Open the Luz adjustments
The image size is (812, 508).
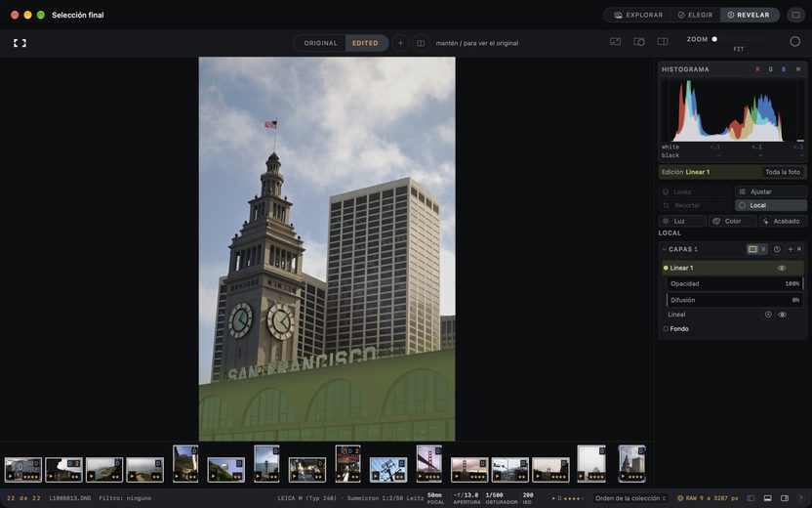point(682,222)
